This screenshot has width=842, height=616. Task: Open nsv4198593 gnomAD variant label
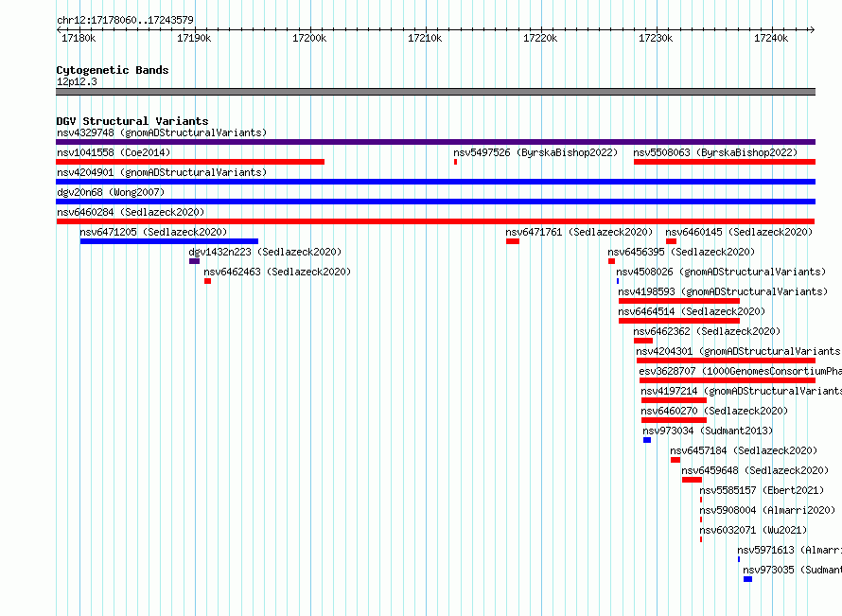pyautogui.click(x=723, y=291)
